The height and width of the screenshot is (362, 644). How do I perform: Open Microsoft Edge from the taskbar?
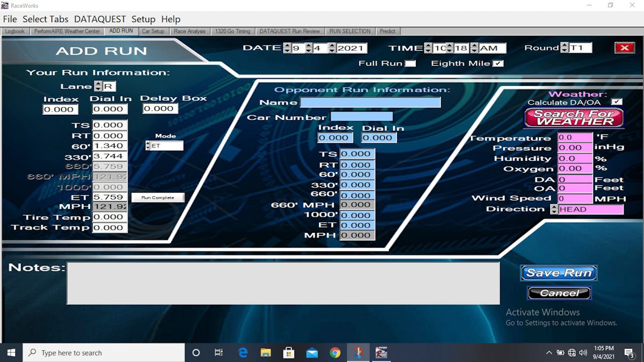click(243, 352)
